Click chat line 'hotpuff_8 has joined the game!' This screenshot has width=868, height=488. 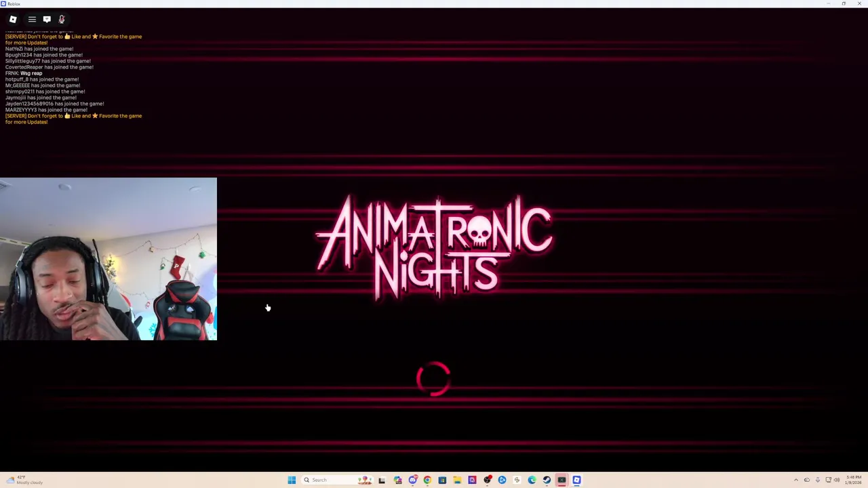point(42,79)
